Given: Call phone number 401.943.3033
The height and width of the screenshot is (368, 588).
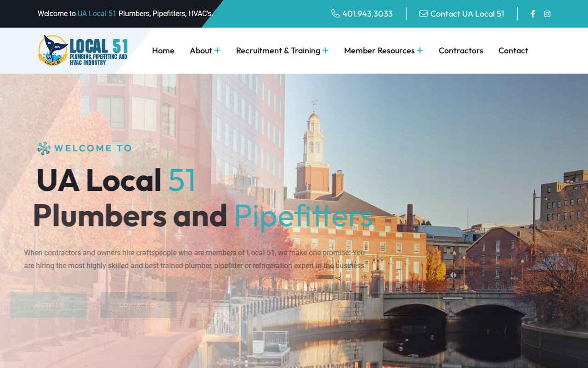Looking at the screenshot, I should (x=367, y=14).
